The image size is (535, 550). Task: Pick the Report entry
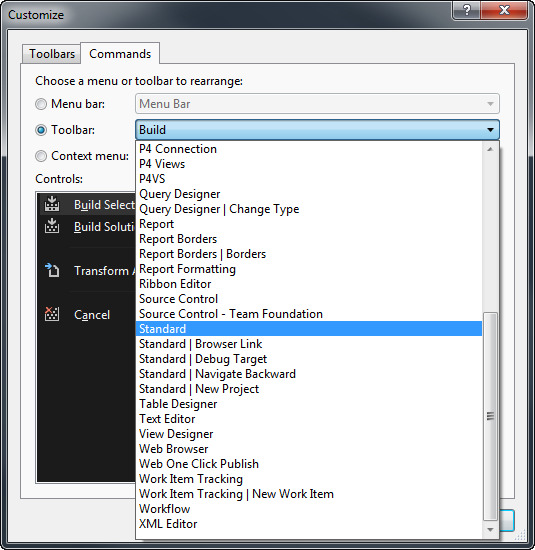(x=309, y=224)
